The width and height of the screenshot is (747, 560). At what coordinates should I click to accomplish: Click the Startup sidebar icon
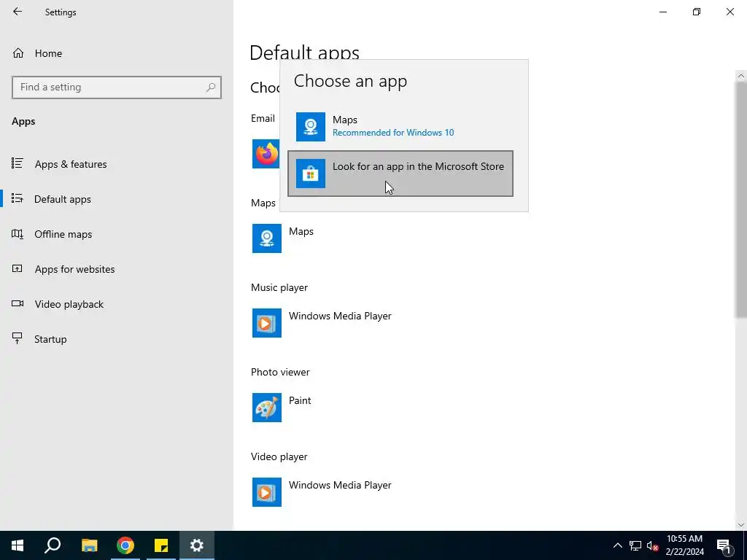(x=18, y=338)
